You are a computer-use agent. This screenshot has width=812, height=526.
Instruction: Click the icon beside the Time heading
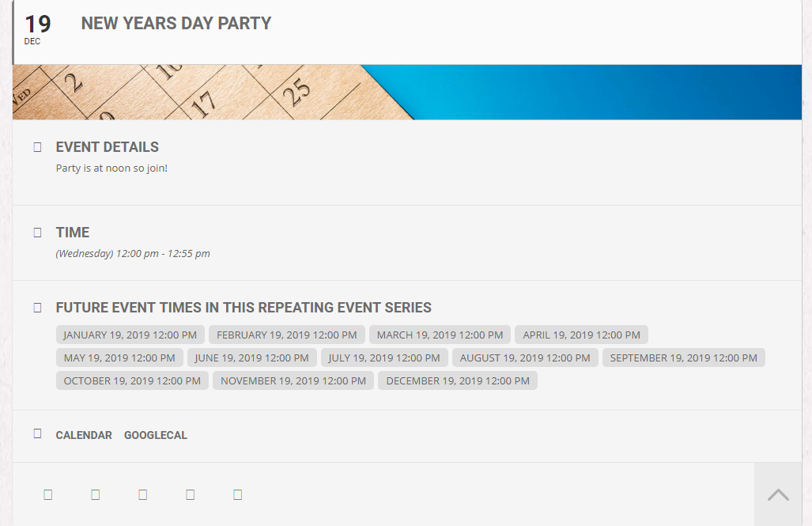point(37,233)
